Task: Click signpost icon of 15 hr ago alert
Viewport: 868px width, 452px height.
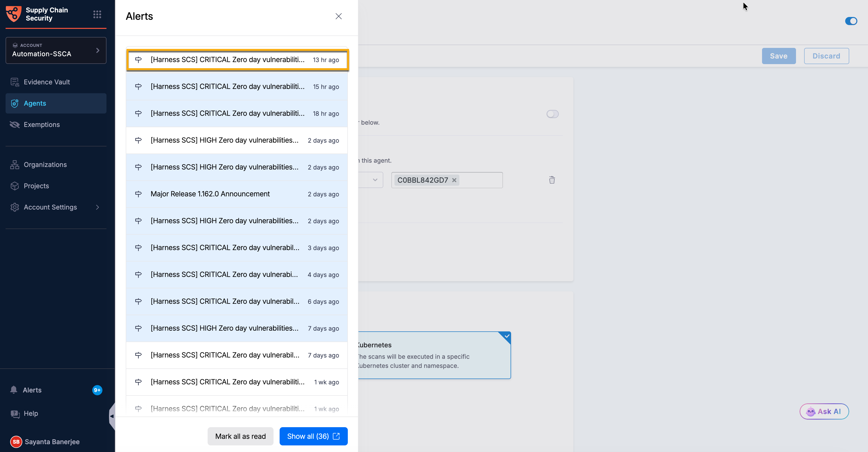Action: click(138, 87)
